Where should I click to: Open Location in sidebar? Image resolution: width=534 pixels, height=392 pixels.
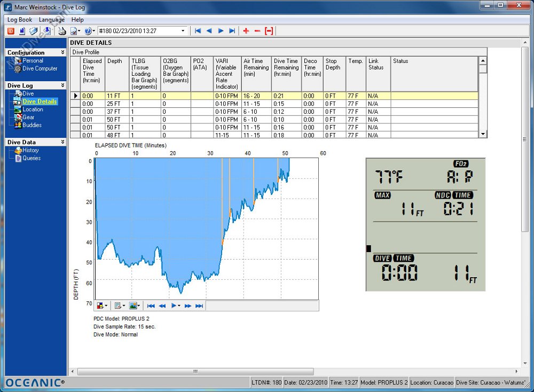33,109
